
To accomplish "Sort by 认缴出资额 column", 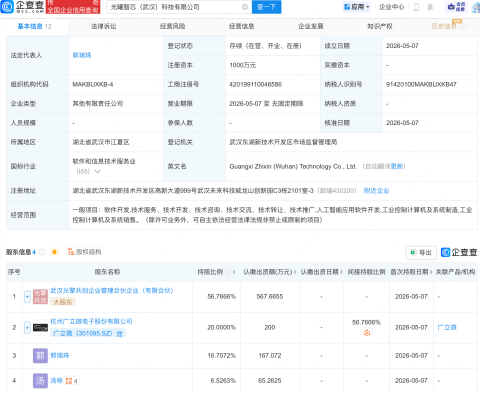I will 295,272.
